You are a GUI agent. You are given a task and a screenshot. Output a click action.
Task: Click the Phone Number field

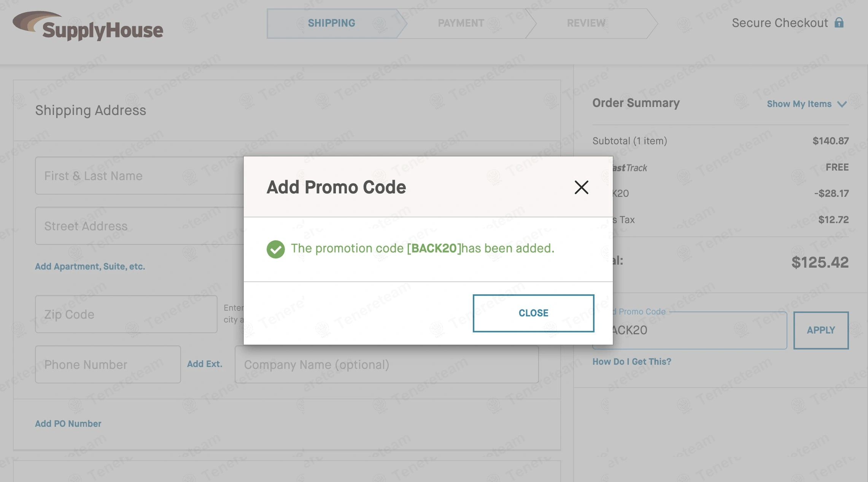(108, 365)
